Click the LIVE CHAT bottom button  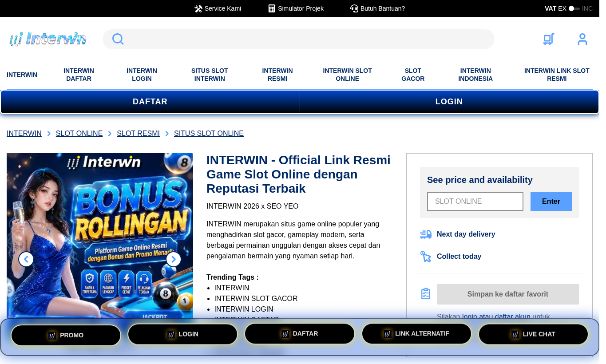click(x=533, y=334)
